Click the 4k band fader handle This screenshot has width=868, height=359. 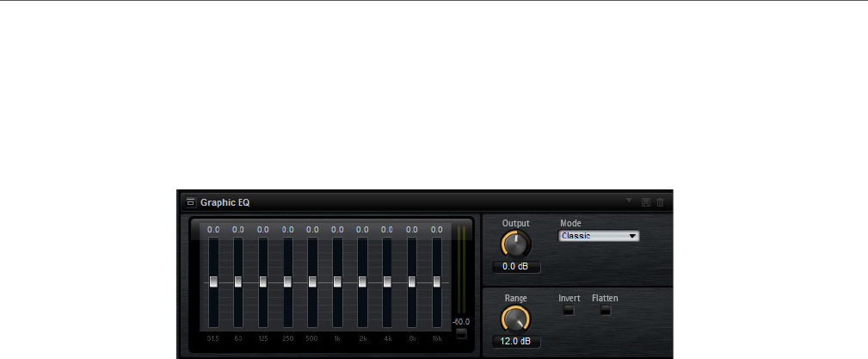click(387, 282)
